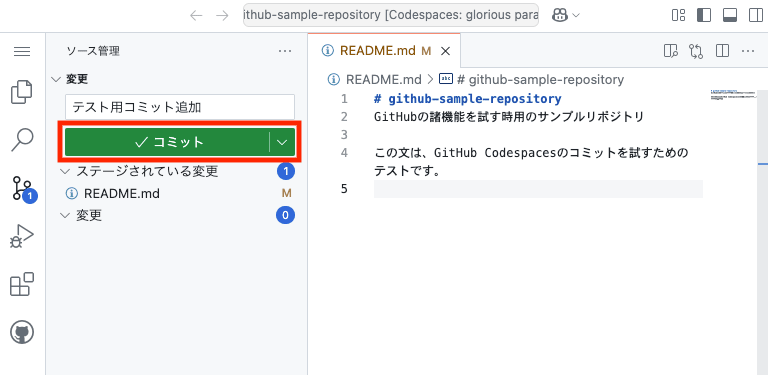Screen dimensions: 768x375
Task: Open the Copilot menu icon
Action: (560, 16)
